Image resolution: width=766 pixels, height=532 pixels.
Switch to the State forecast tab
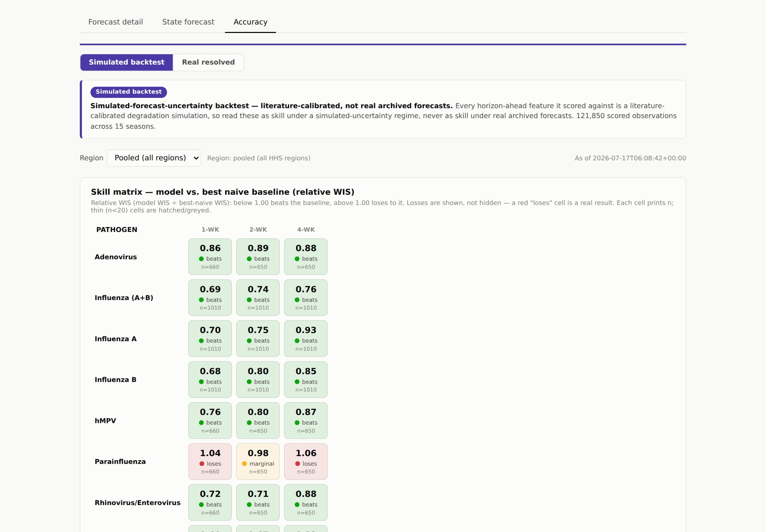pos(188,22)
